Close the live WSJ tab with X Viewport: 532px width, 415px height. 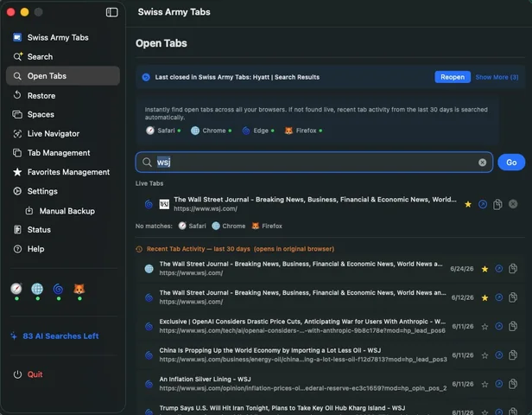click(513, 204)
